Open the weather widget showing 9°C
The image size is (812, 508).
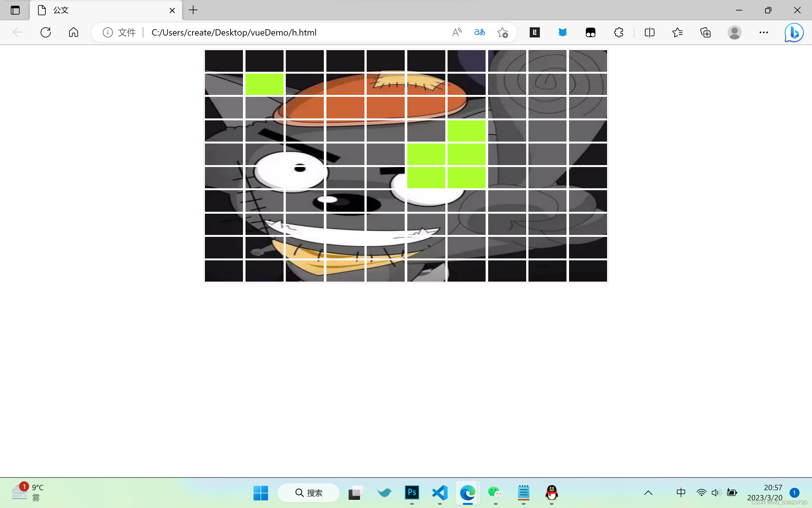tap(28, 492)
